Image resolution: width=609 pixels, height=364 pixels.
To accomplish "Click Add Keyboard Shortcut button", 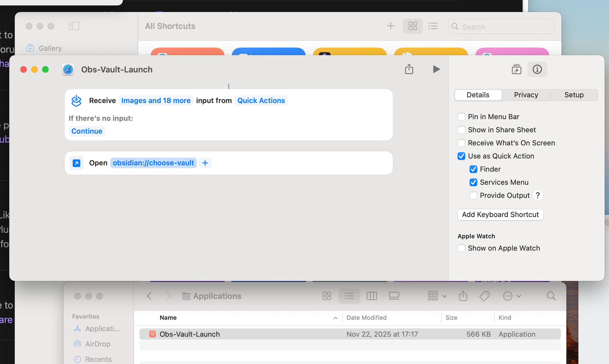I will tap(500, 215).
